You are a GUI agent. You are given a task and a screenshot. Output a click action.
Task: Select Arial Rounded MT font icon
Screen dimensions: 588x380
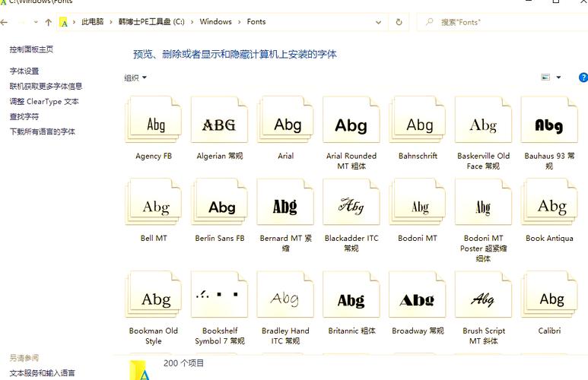pos(351,119)
